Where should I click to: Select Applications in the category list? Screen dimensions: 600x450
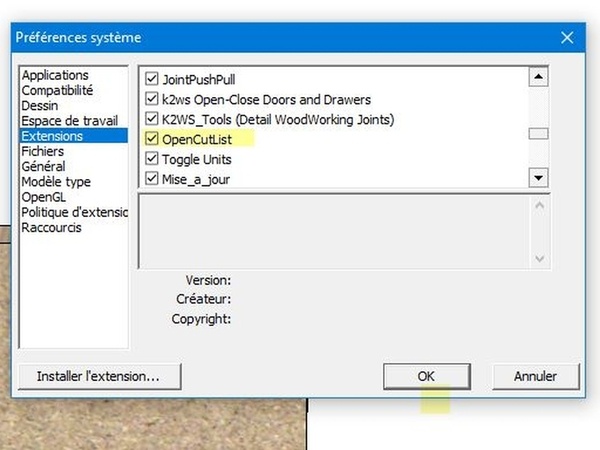click(x=55, y=75)
